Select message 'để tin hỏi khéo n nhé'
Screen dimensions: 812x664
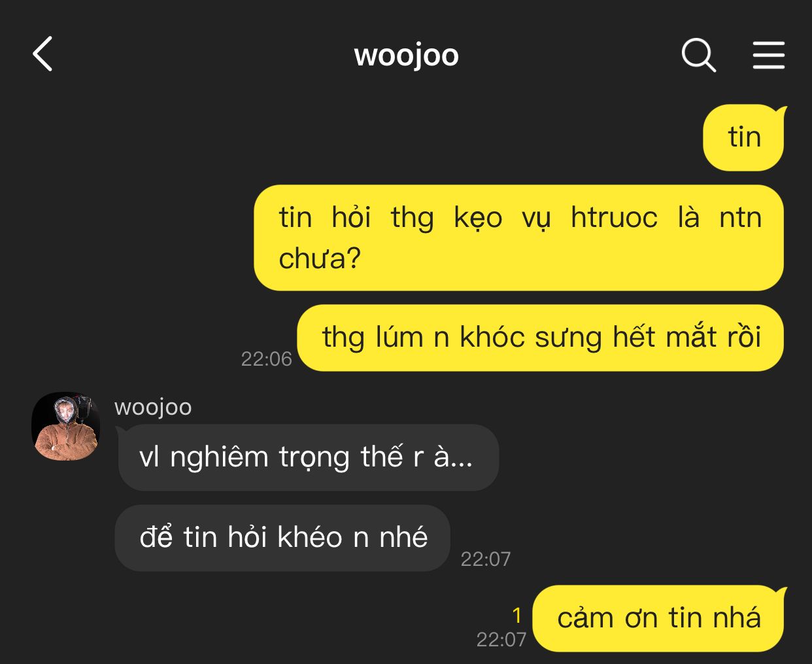[x=282, y=538]
